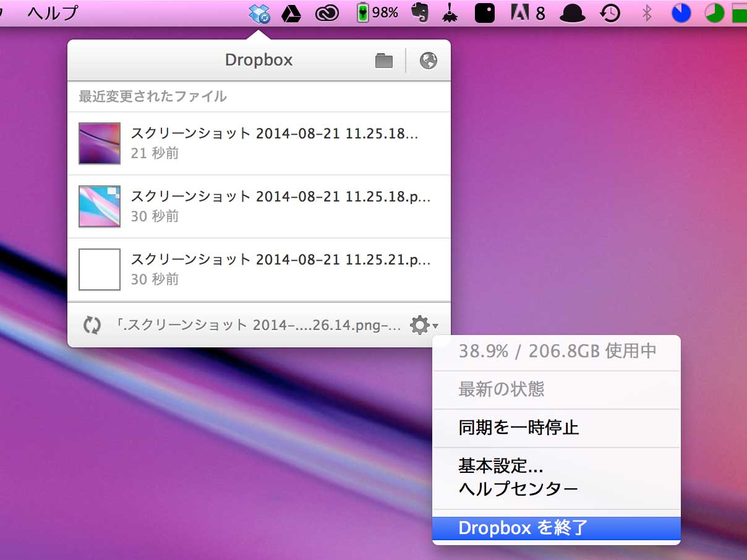The width and height of the screenshot is (747, 560).
Task: Click the syncing file status text 26.14.png
Action: pyautogui.click(x=258, y=325)
